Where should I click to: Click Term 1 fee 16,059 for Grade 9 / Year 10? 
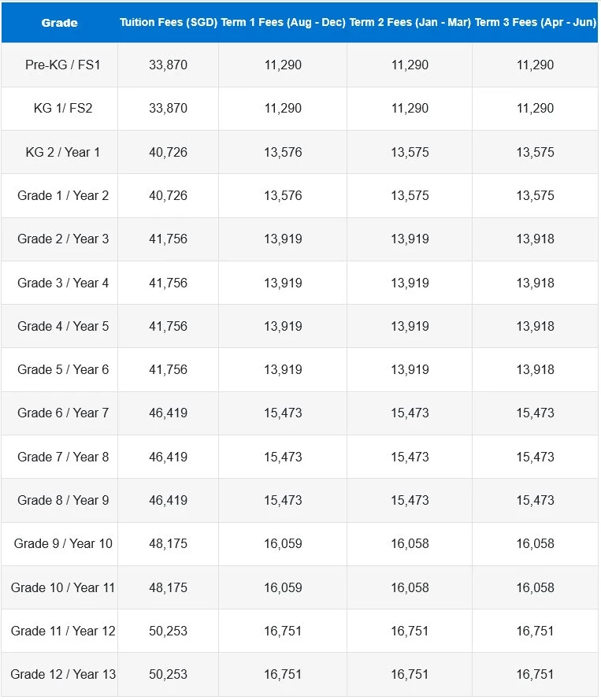tap(283, 544)
